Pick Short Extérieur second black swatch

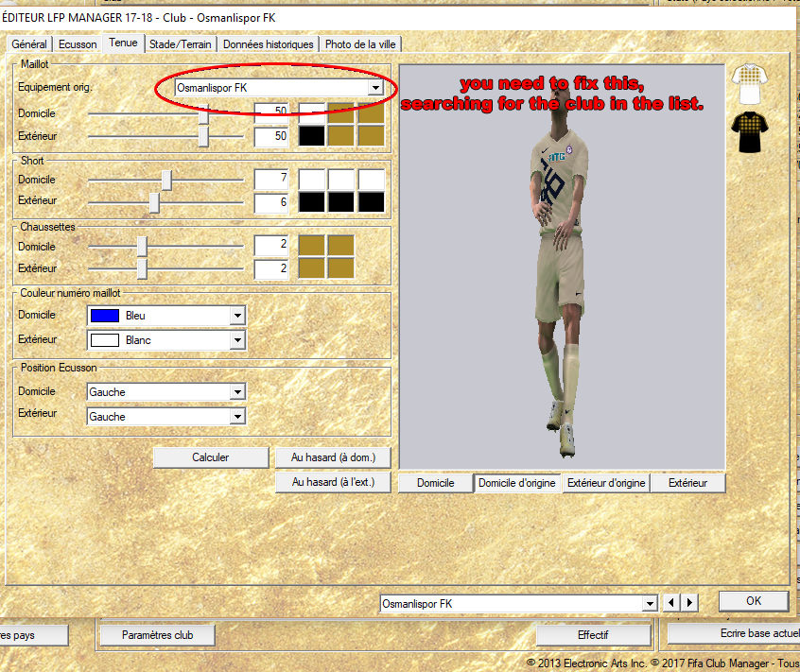pyautogui.click(x=341, y=202)
